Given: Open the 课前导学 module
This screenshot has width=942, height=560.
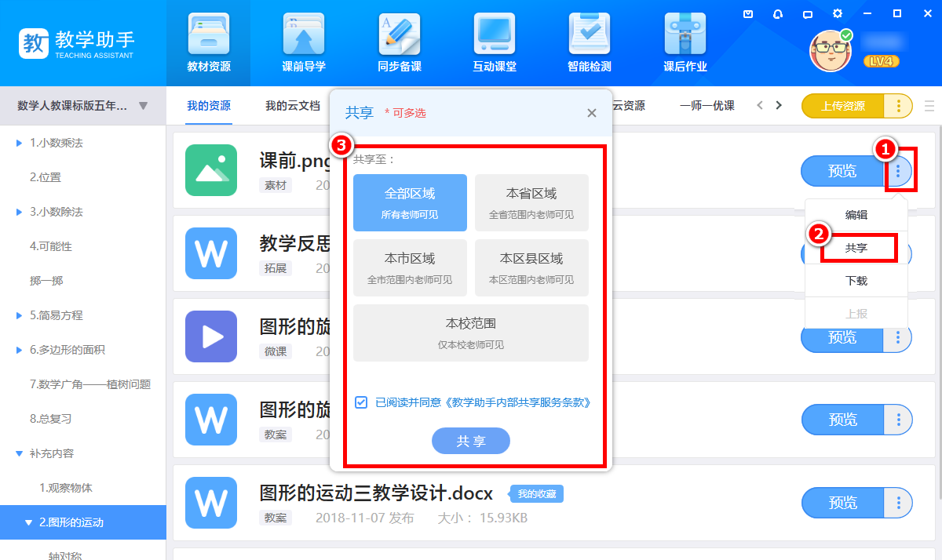Looking at the screenshot, I should pos(304,35).
